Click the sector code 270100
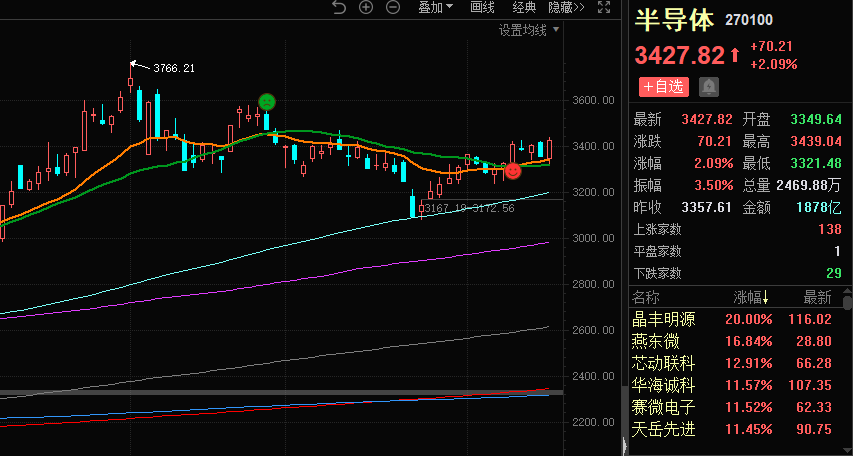This screenshot has height=456, width=853. tap(749, 21)
